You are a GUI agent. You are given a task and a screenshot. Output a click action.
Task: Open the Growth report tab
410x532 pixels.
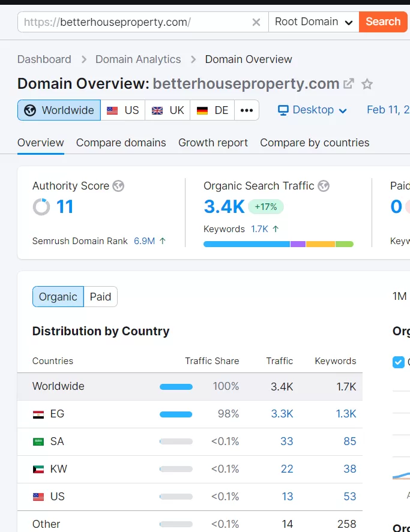click(213, 143)
